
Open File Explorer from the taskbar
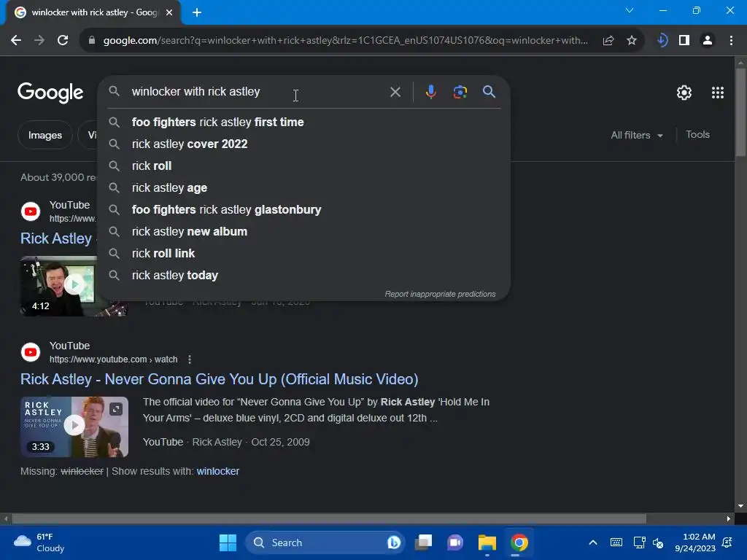click(x=487, y=542)
